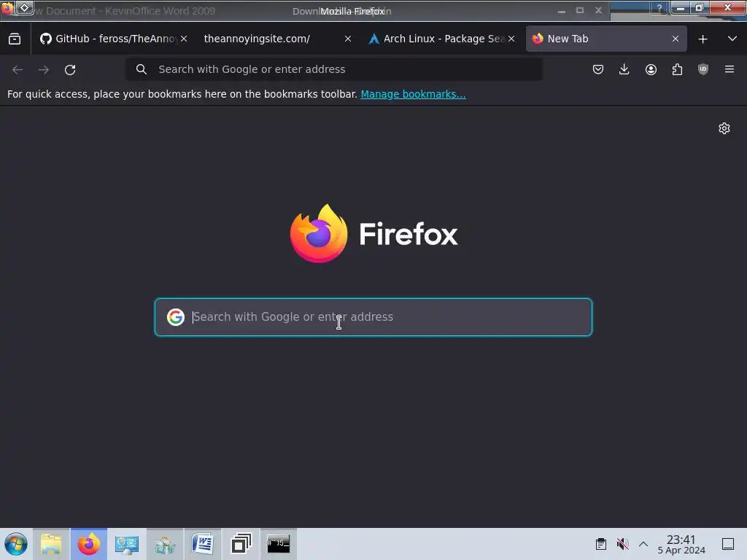Click the pin icon in the titlebar
This screenshot has width=747, height=560.
(25, 7)
